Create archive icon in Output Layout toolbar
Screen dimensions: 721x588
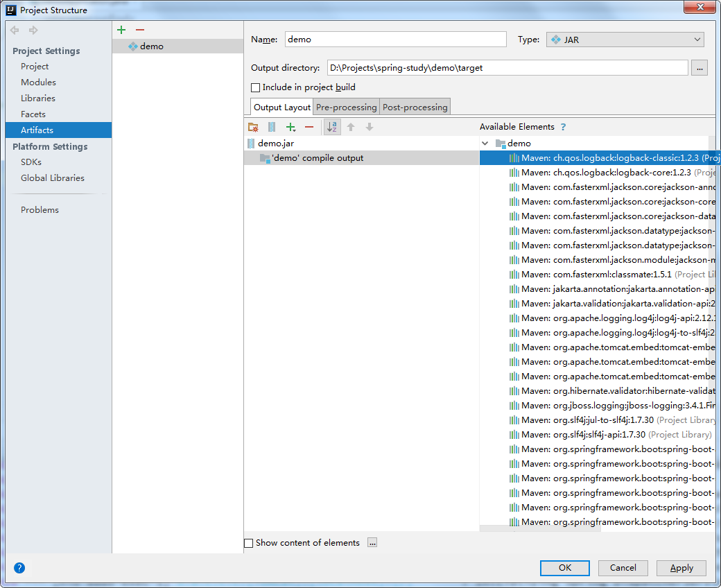272,127
